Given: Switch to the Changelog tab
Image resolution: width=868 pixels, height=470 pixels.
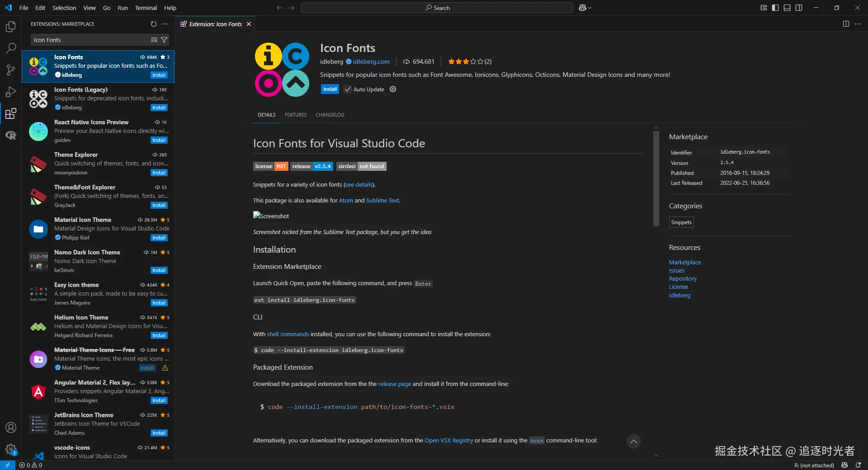Looking at the screenshot, I should tap(330, 115).
